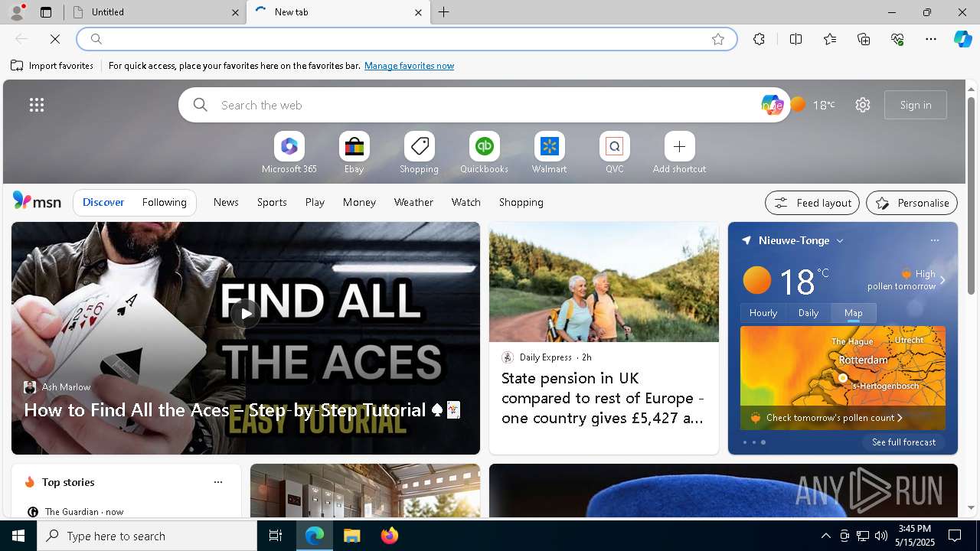980x551 pixels.
Task: Stop loading the page
Action: pos(55,39)
